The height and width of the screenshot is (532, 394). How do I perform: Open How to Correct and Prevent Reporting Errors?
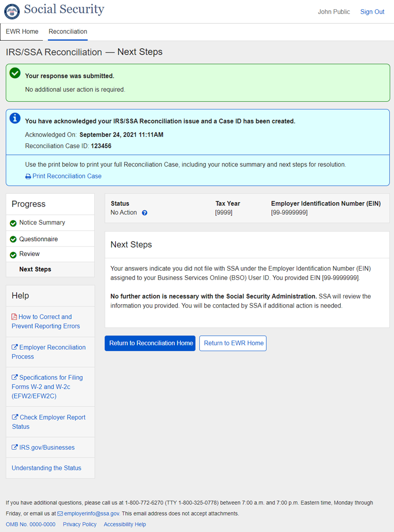45,321
